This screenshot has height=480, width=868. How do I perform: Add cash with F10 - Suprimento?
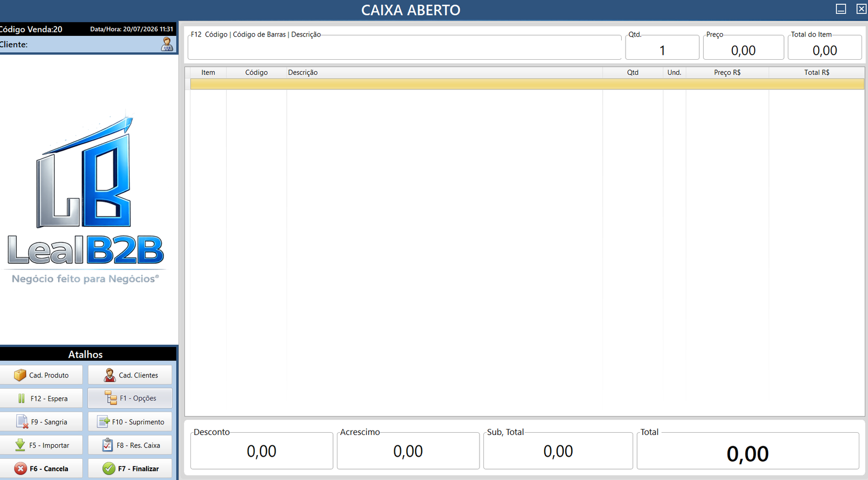(130, 422)
